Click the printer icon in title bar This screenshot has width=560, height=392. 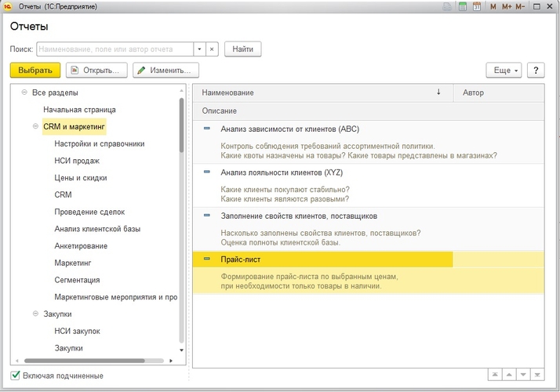click(447, 6)
